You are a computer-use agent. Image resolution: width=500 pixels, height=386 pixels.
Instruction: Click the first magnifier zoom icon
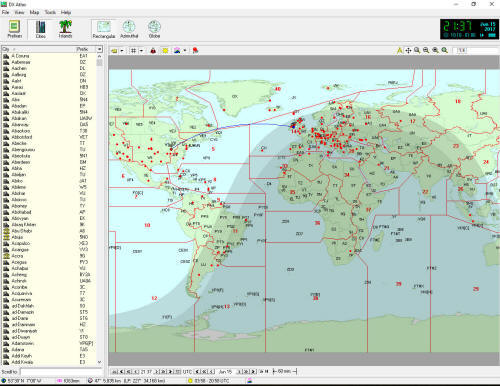point(417,50)
